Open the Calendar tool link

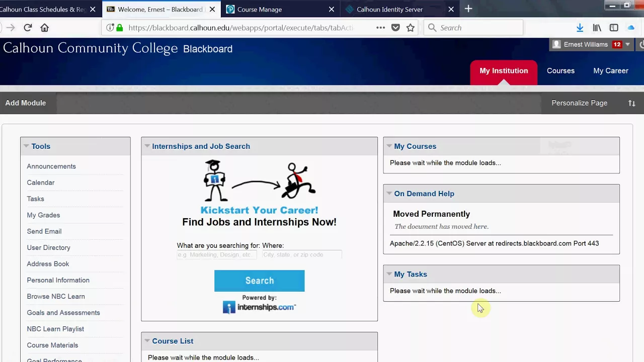(41, 183)
